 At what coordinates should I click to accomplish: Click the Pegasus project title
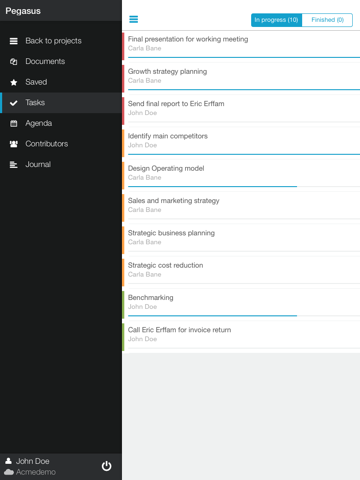tap(23, 11)
